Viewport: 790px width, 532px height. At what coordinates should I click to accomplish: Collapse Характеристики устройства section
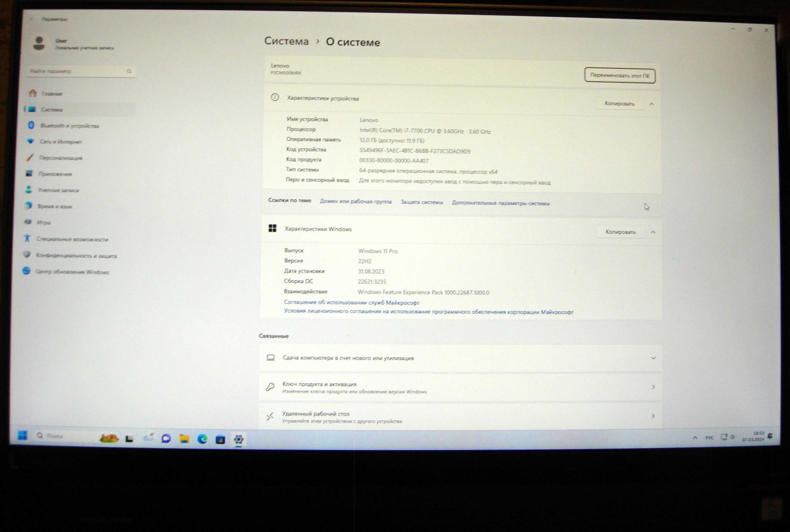(x=652, y=104)
